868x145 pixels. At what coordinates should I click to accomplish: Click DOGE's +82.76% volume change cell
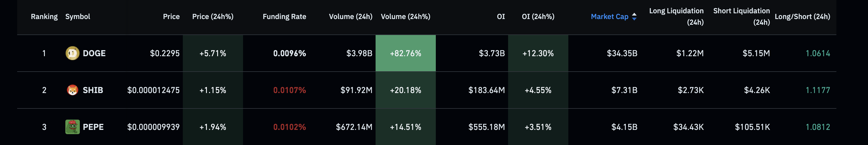coord(405,53)
